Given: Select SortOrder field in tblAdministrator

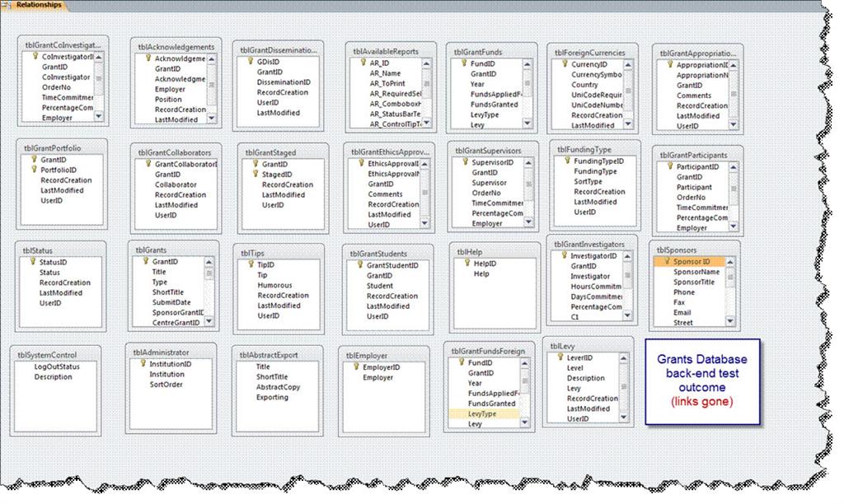Looking at the screenshot, I should click(166, 384).
